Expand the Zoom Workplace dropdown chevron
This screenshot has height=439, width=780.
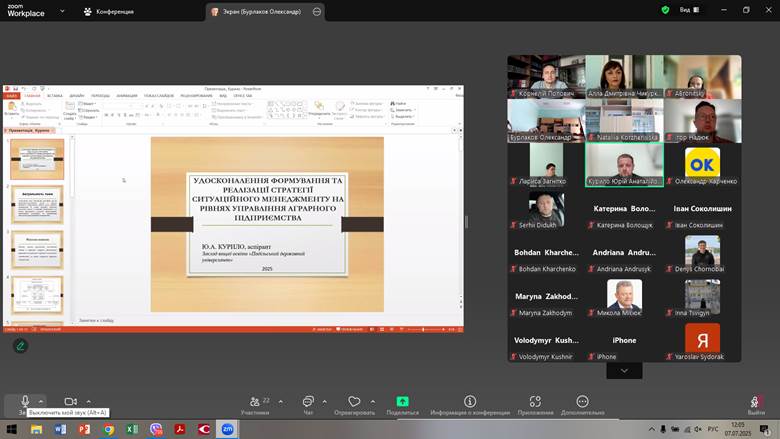[x=62, y=12]
